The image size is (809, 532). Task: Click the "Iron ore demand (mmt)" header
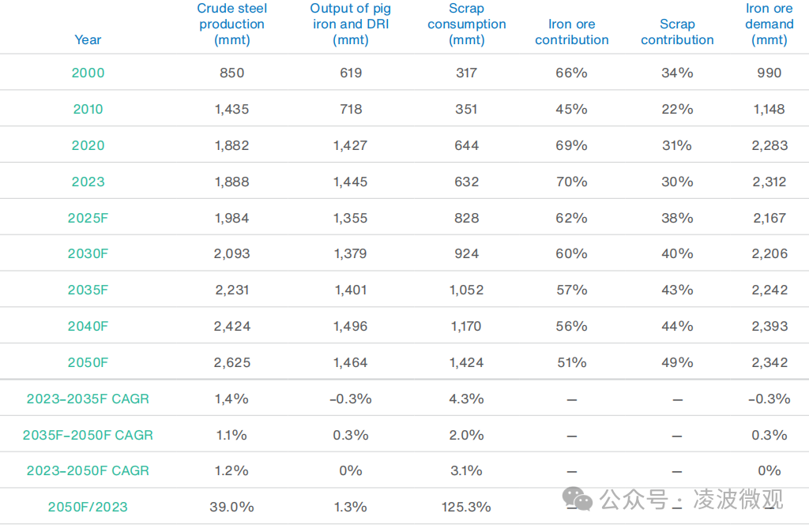[769, 24]
